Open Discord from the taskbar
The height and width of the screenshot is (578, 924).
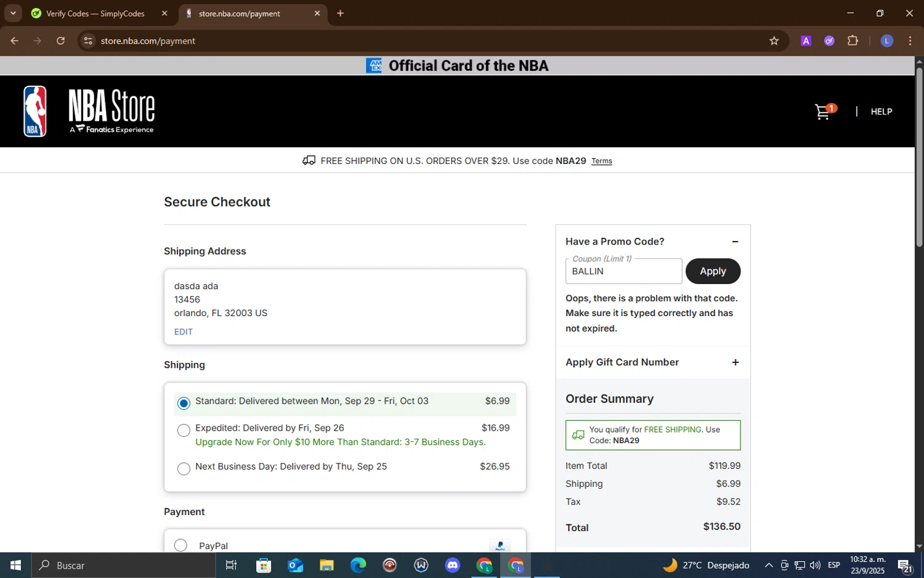point(453,565)
